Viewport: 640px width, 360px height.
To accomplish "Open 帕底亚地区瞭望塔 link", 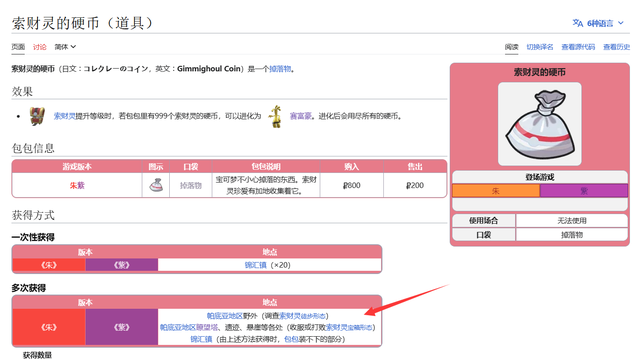I will pos(189,327).
